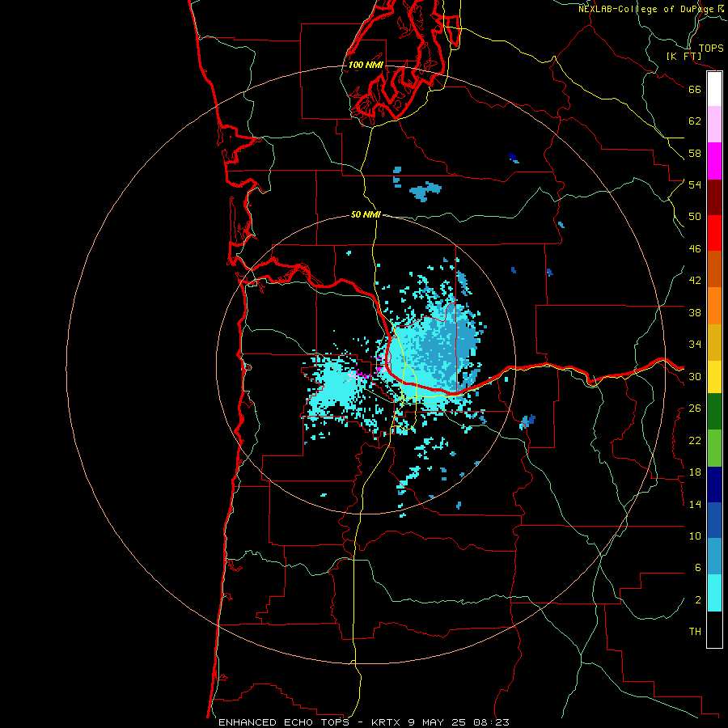Click the 'TOPS' legend title
Image resolution: width=728 pixels, height=728 pixels.
(711, 48)
